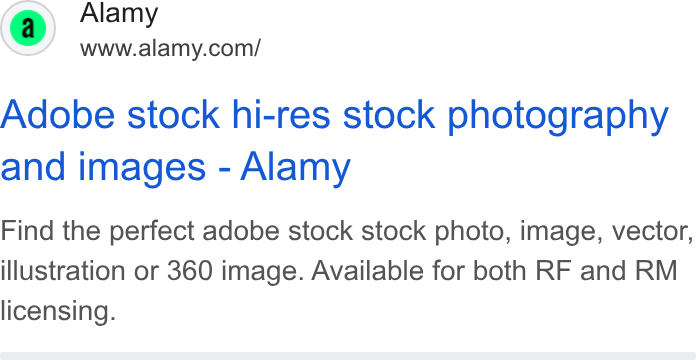Click the "hi-res" word in the title
The height and width of the screenshot is (360, 696).
tap(281, 114)
